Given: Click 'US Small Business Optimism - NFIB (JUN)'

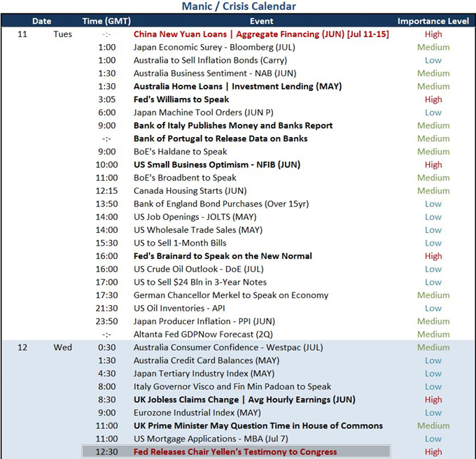Looking at the screenshot, I should pyautogui.click(x=217, y=164).
